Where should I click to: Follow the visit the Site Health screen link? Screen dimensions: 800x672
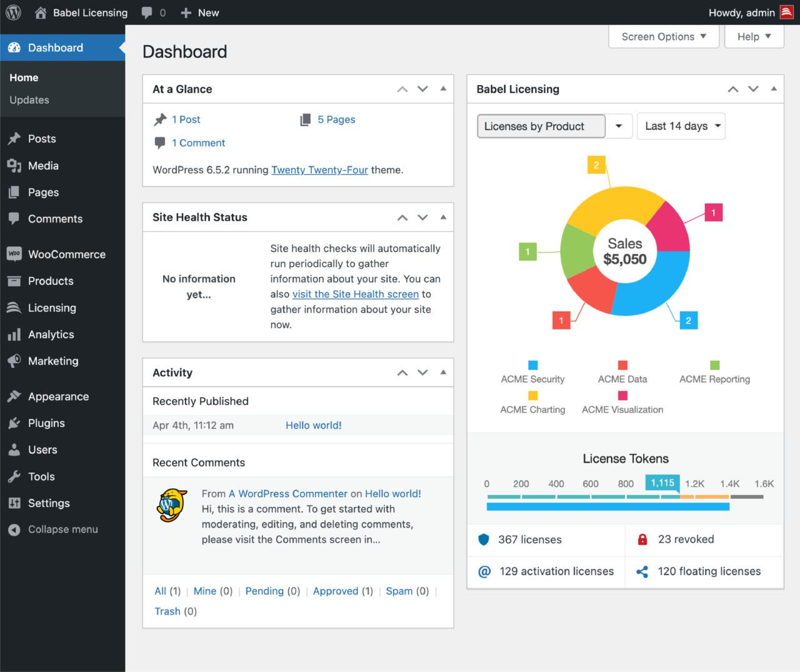[355, 294]
